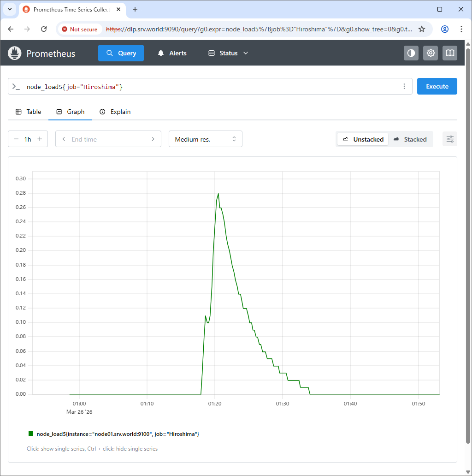
Task: Expand the Status dropdown menu
Action: tap(228, 53)
